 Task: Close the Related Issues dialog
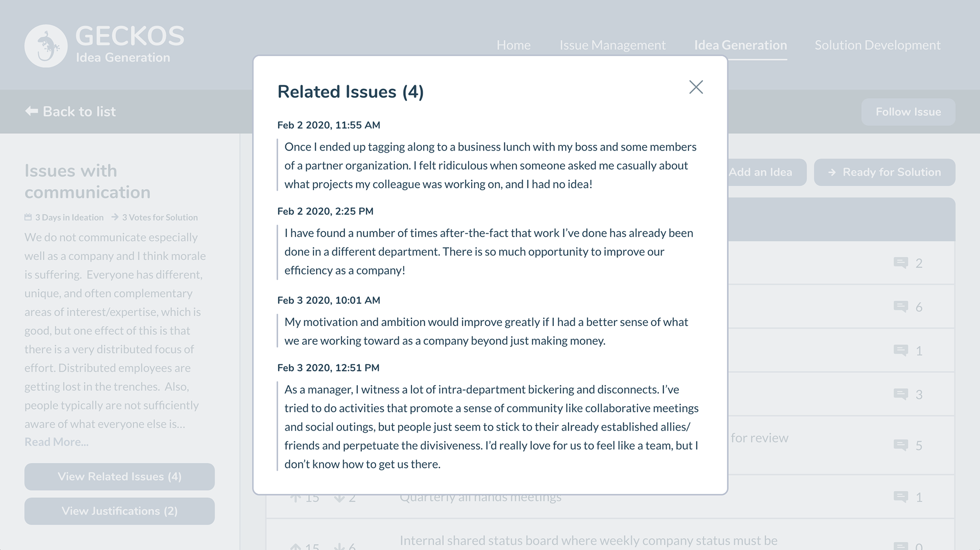tap(696, 87)
